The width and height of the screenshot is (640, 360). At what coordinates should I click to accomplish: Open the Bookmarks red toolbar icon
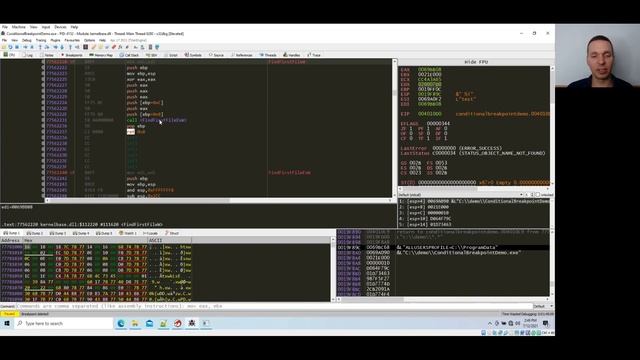pos(113,47)
